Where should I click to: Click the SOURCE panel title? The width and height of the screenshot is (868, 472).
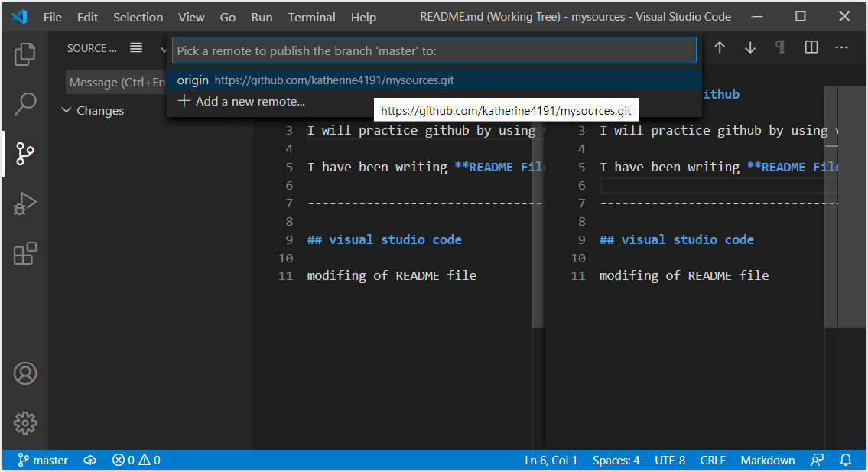coord(92,48)
